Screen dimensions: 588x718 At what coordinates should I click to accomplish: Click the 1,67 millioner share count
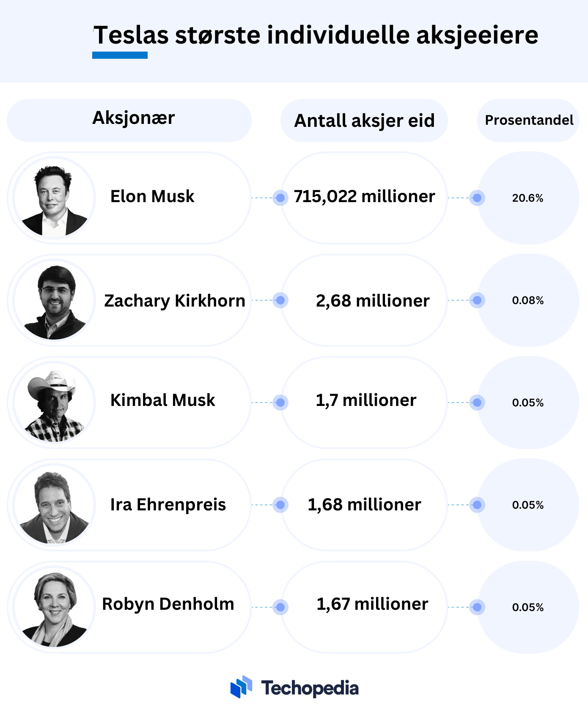point(372,604)
